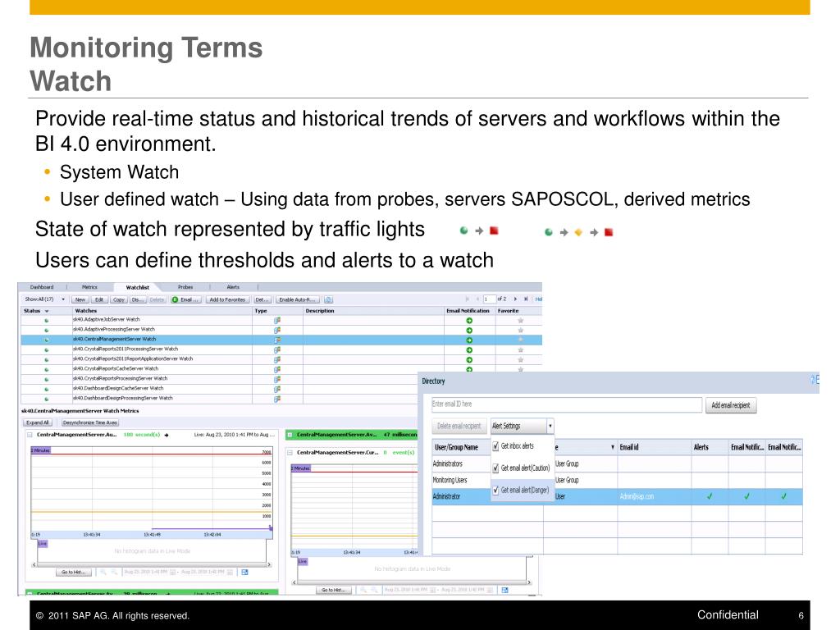840x630 pixels.
Task: Toggle favorite star for CrystalReports2011ReportApplicationServer Watch
Action: tap(520, 359)
